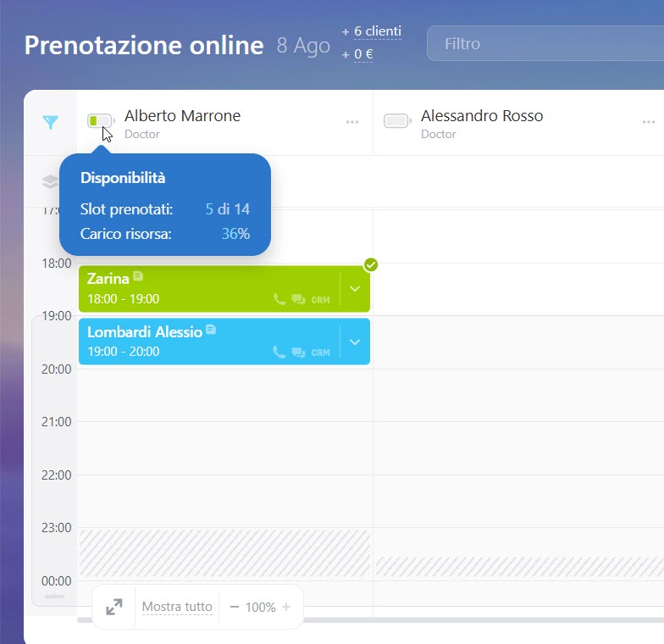664x644 pixels.
Task: Click phone icon on Zarina booking
Action: pyautogui.click(x=279, y=299)
